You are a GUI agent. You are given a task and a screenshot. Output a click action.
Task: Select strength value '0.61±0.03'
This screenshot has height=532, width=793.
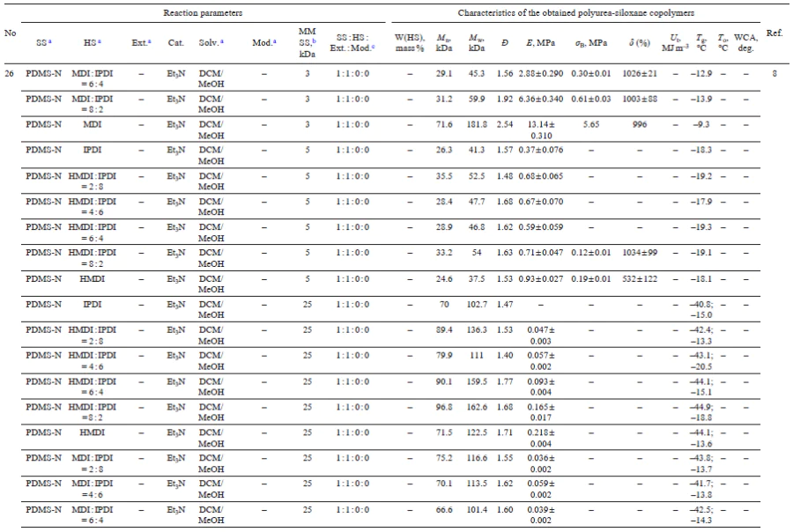point(591,100)
